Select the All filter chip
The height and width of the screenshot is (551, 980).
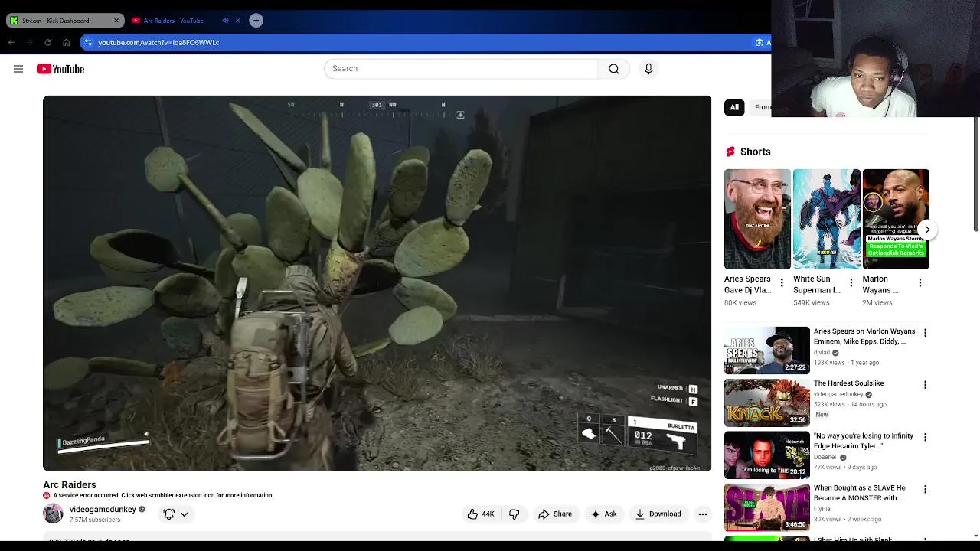(734, 107)
